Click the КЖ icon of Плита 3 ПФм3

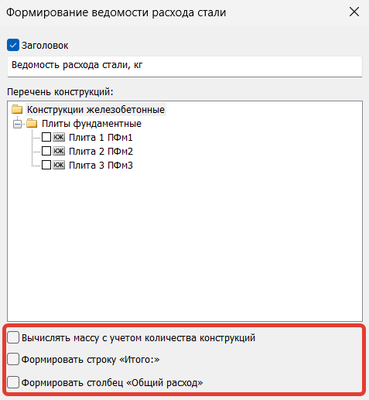tap(59, 165)
